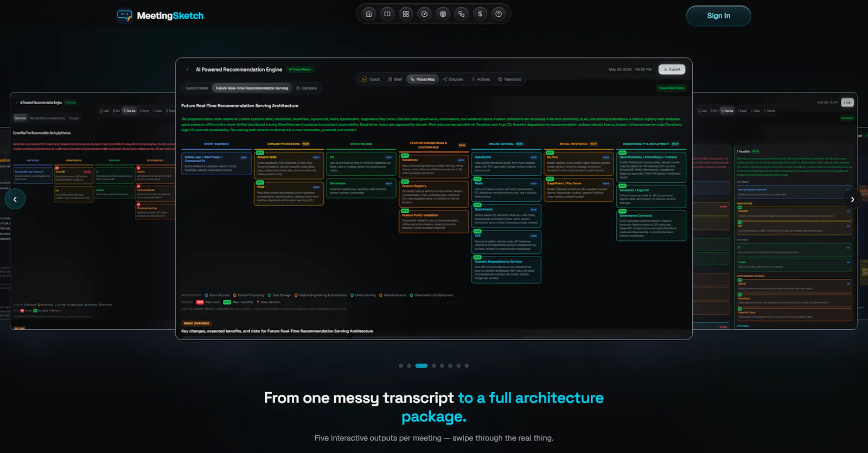868x453 pixels.
Task: Switch to the Coach tab
Action: 371,79
